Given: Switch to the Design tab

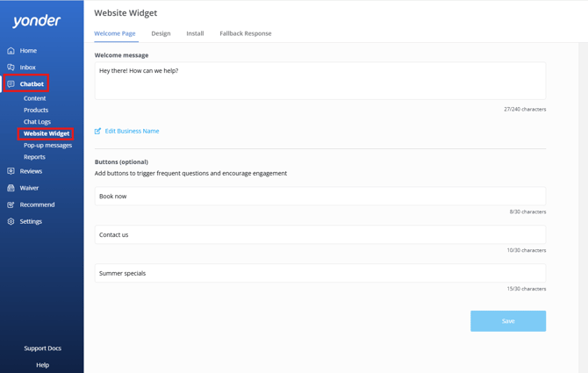Looking at the screenshot, I should (161, 33).
